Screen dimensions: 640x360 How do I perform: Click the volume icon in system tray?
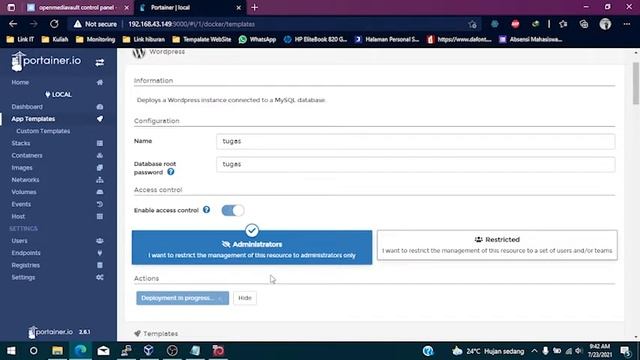coord(578,351)
